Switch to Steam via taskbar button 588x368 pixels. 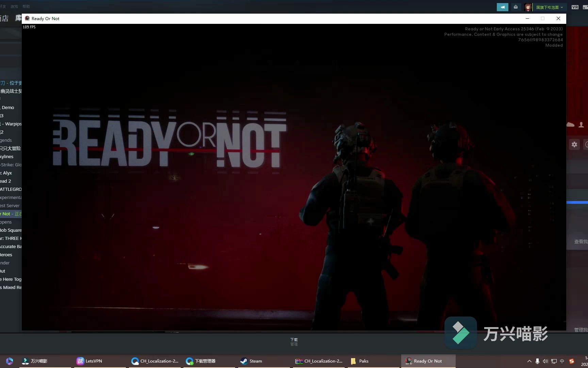(264, 361)
